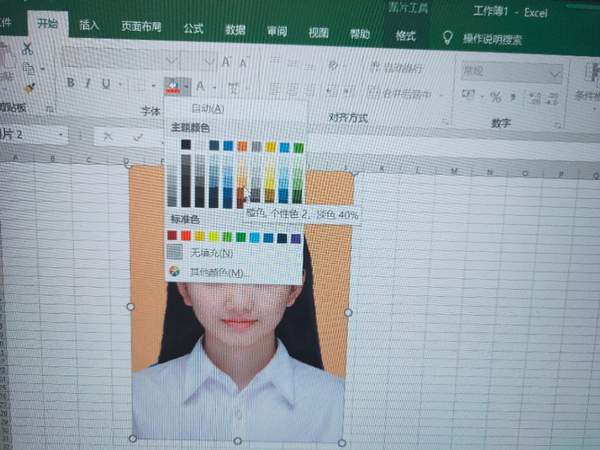Viewport: 600px width, 450px height.
Task: Pick the black theme color swatch
Action: [x=186, y=144]
